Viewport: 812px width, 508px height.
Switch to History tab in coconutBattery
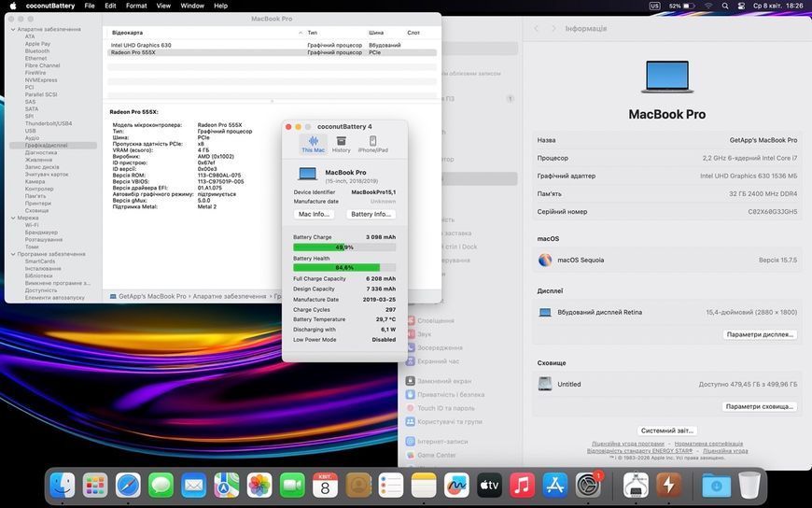pyautogui.click(x=342, y=144)
